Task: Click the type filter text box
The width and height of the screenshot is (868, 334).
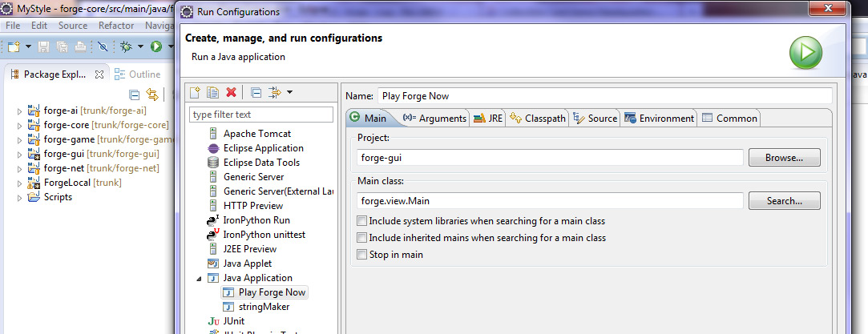Action: (x=261, y=115)
